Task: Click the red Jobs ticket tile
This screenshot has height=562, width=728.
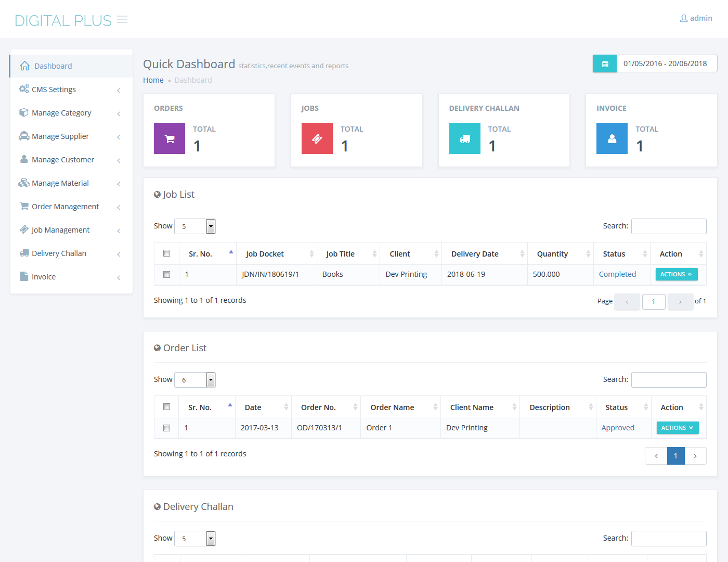Action: pyautogui.click(x=317, y=138)
